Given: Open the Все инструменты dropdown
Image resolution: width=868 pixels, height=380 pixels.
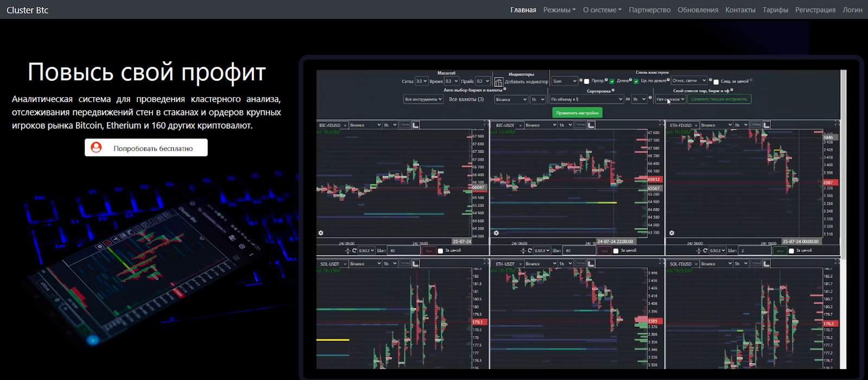Looking at the screenshot, I should [x=423, y=99].
